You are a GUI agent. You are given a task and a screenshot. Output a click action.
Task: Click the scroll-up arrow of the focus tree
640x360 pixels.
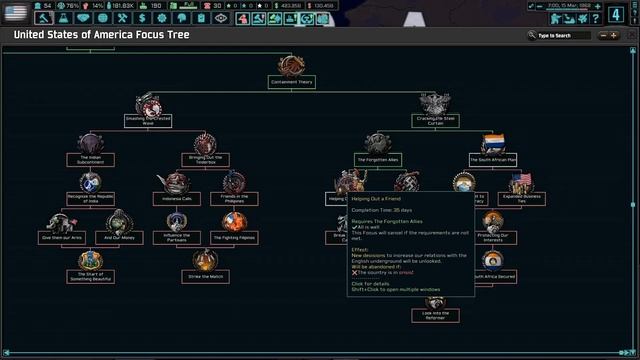coord(633,50)
